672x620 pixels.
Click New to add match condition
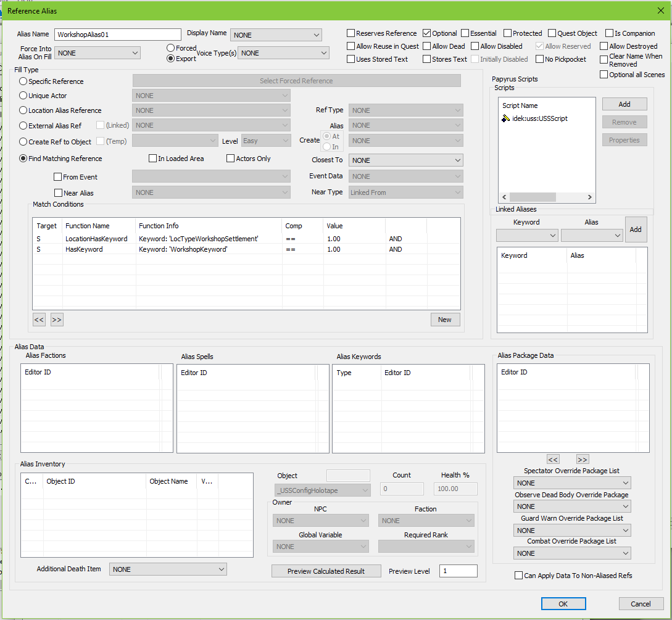coord(445,320)
